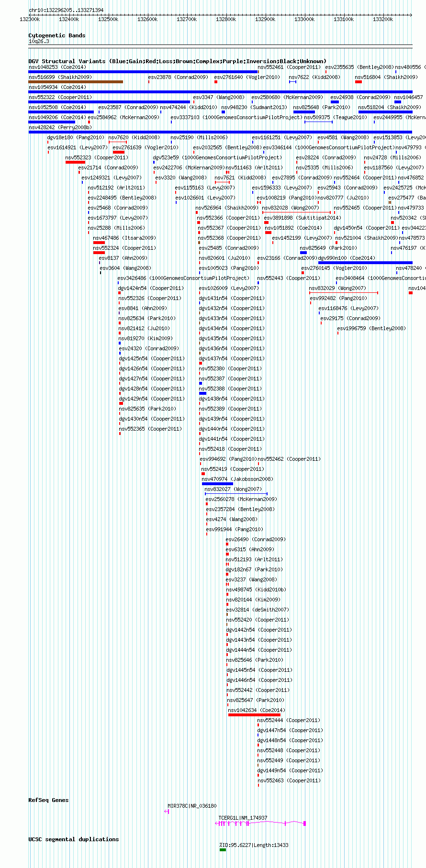This screenshot has width=426, height=868.
Task: Open variant nsv470974 (Jakobsson2008)
Action: pos(237,479)
